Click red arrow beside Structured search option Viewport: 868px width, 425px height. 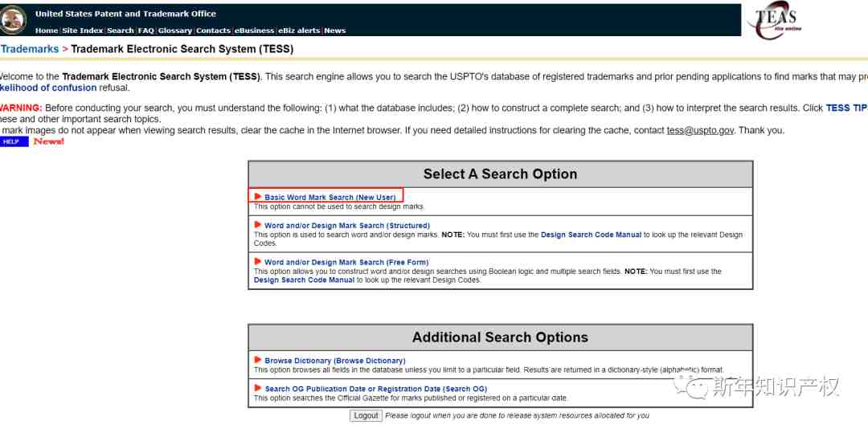click(x=258, y=225)
